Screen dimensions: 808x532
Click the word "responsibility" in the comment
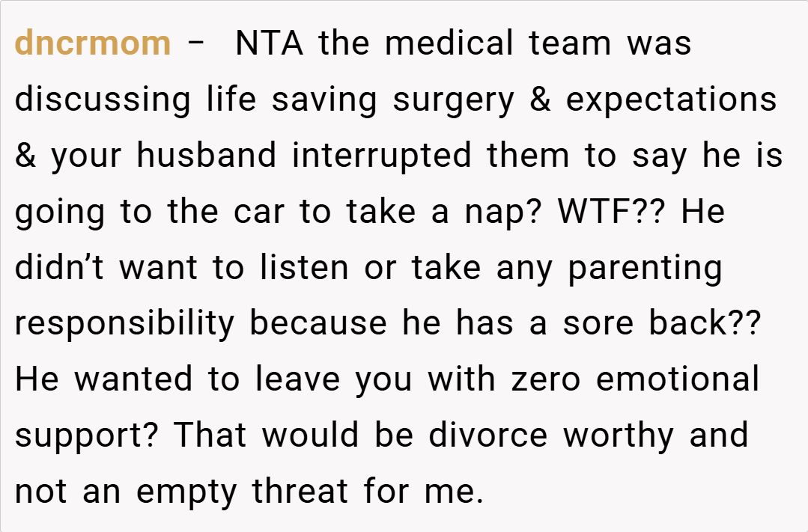coord(125,322)
